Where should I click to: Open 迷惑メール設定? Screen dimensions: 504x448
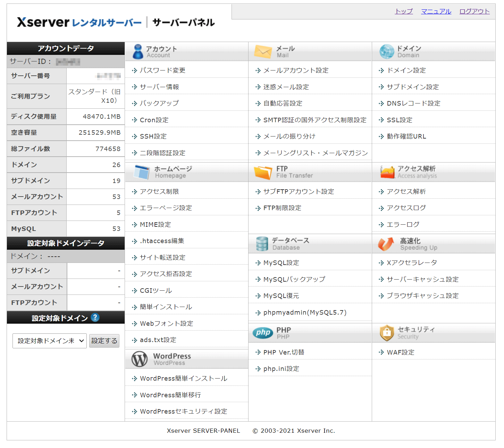tap(286, 87)
